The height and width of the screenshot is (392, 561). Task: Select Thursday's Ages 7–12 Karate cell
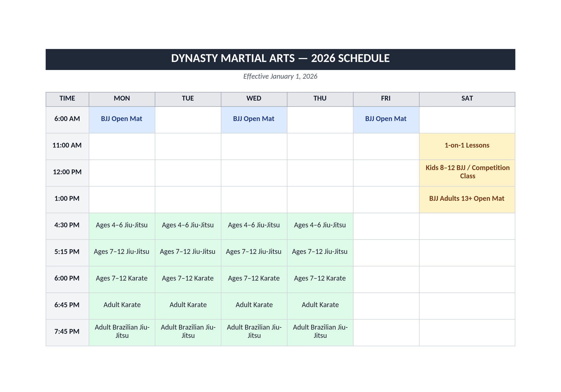pyautogui.click(x=320, y=279)
